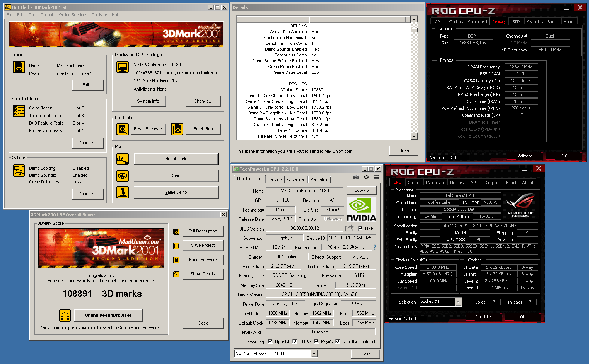Open SPD tab in the memory CPU-Z window
Viewport: 589px width, 364px height.
[516, 22]
